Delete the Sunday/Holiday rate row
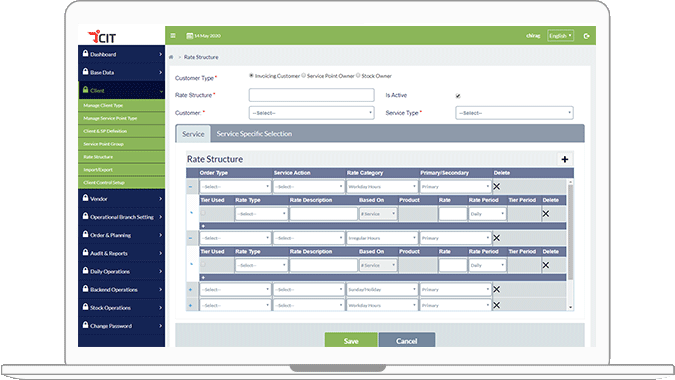Viewport: 675px width, 380px height. coord(496,290)
